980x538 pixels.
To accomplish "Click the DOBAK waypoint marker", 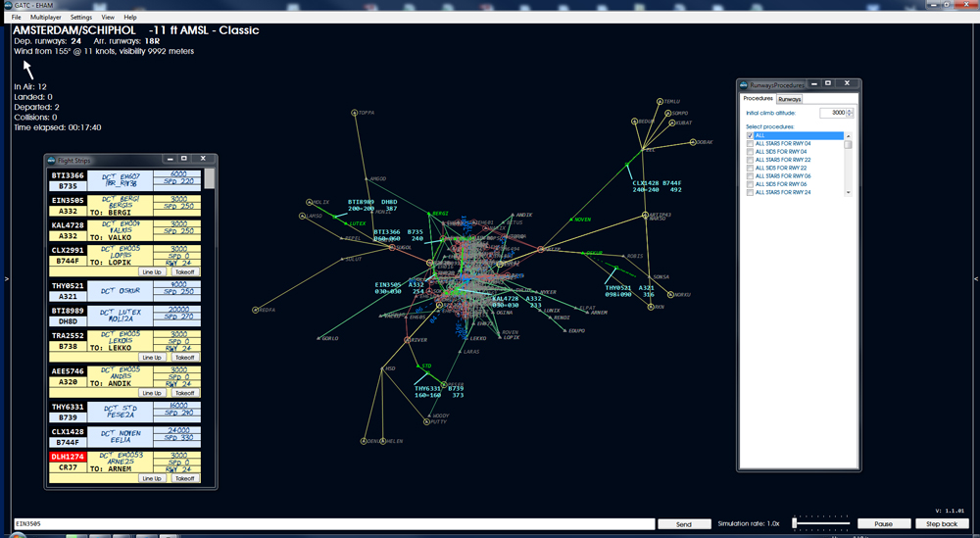I will [x=693, y=142].
